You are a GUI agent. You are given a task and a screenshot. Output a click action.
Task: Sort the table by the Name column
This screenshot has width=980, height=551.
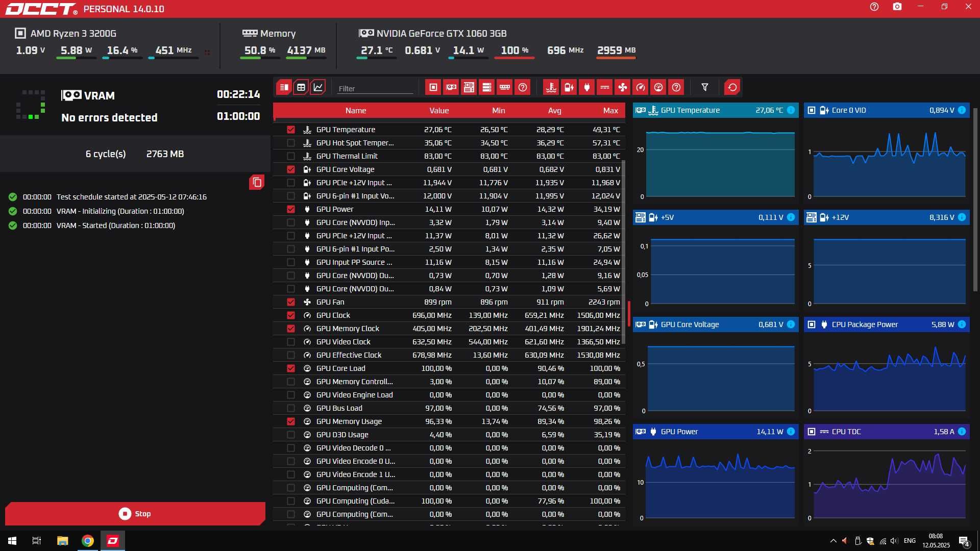pos(356,111)
